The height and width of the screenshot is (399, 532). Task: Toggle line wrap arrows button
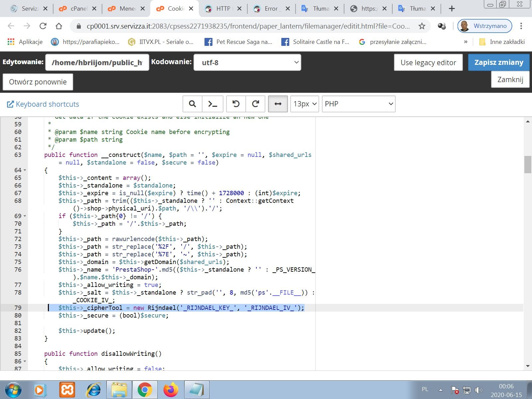click(278, 104)
